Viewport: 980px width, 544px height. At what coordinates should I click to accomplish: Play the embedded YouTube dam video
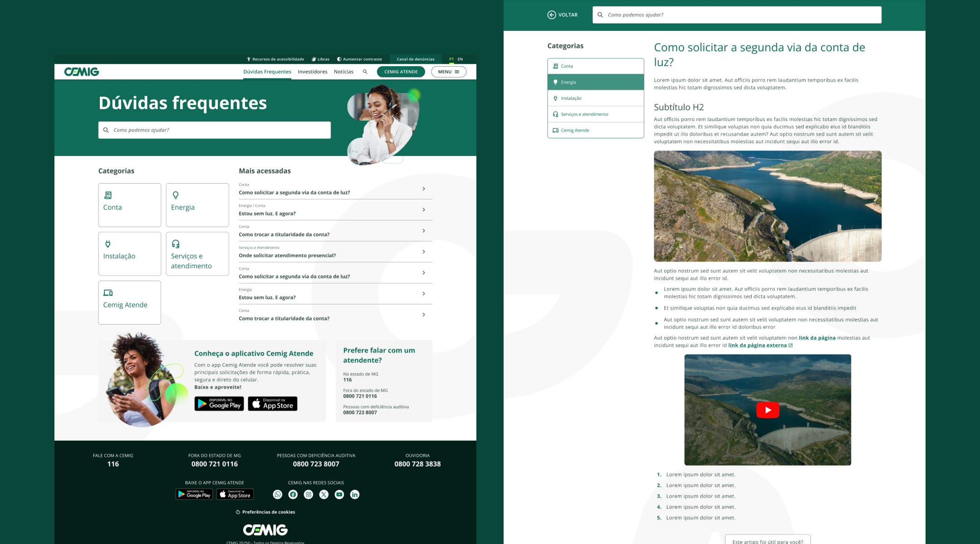[x=768, y=410]
